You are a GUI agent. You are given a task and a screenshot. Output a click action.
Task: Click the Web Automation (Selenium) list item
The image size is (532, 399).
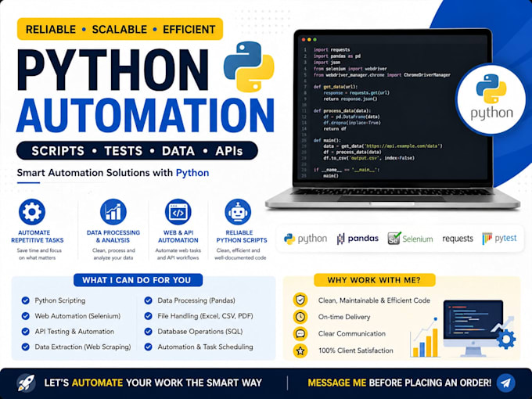[77, 316]
